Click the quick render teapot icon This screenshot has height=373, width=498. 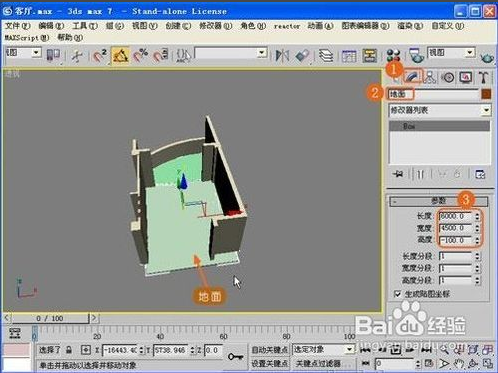487,57
